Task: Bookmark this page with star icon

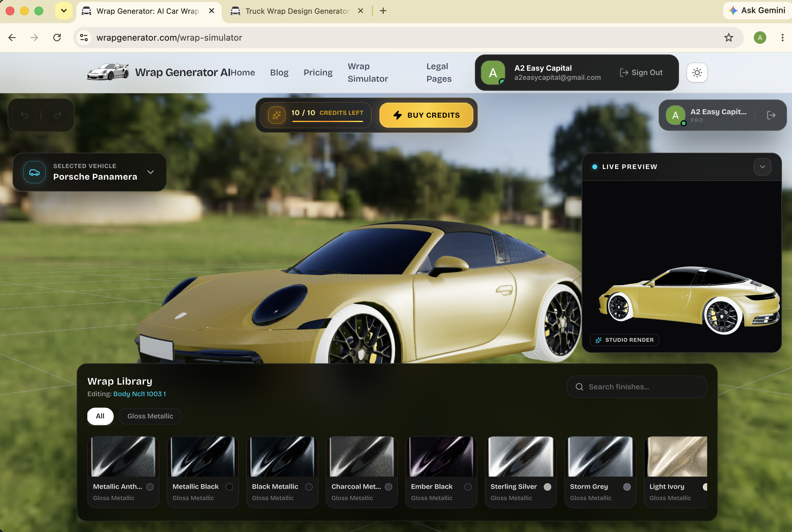Action: pyautogui.click(x=728, y=38)
